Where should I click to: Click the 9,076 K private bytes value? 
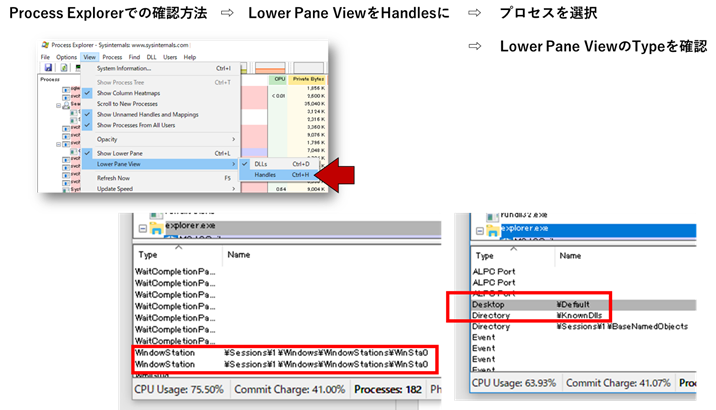[x=316, y=135]
